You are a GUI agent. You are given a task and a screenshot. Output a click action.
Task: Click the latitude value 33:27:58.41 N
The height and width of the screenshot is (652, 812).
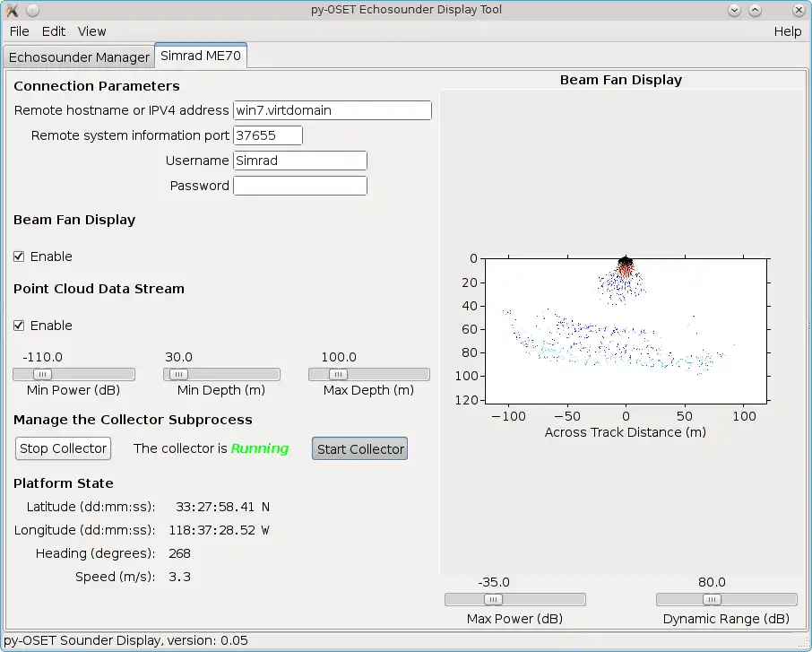(222, 507)
